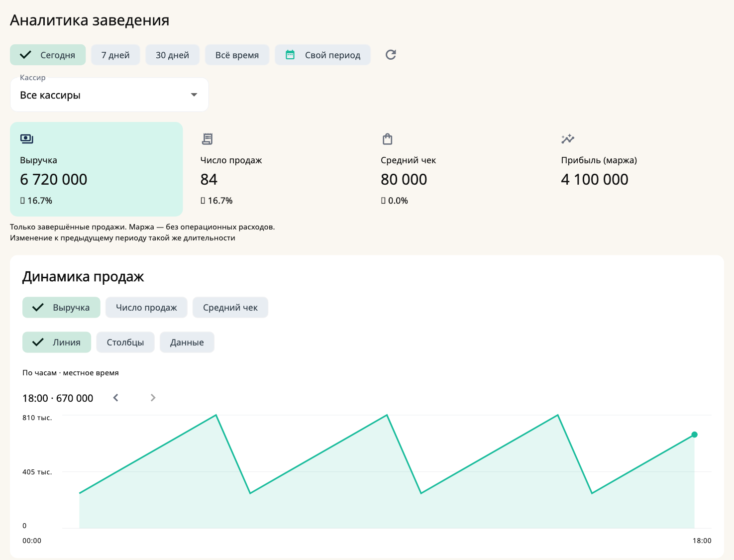Click the Аналитика заведения page title
The image size is (734, 560).
90,20
